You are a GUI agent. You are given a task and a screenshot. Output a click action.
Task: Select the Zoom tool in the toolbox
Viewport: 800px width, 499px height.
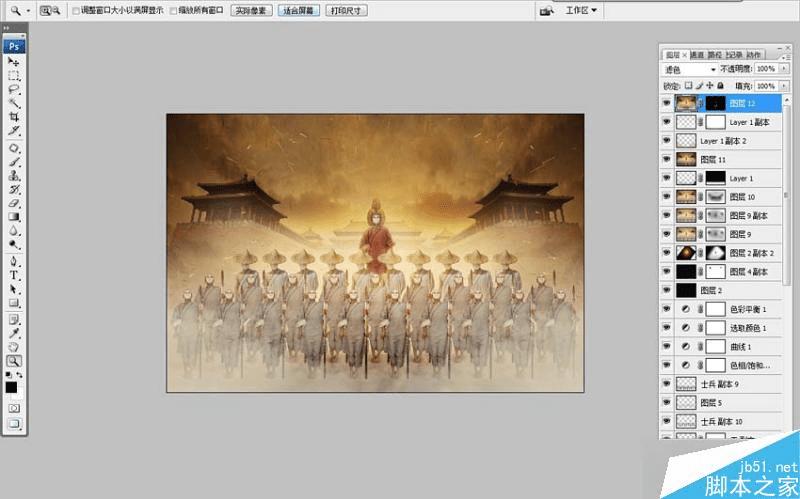click(x=14, y=361)
